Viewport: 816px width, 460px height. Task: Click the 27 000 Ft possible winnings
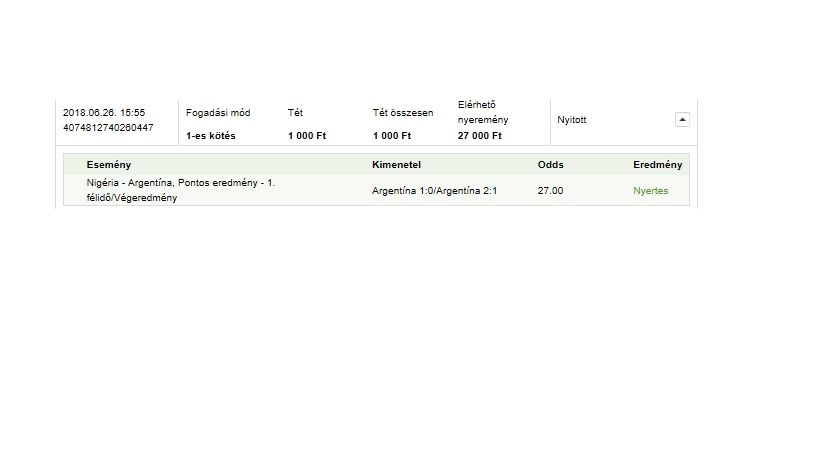[x=480, y=135]
